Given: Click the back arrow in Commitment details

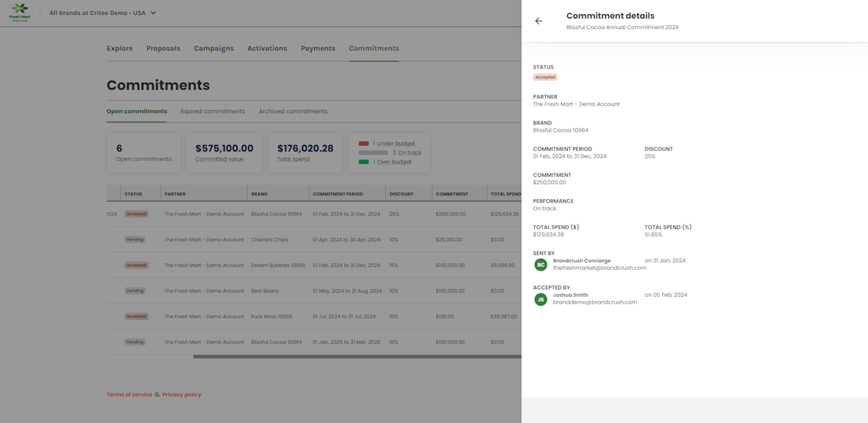Looking at the screenshot, I should tap(538, 21).
